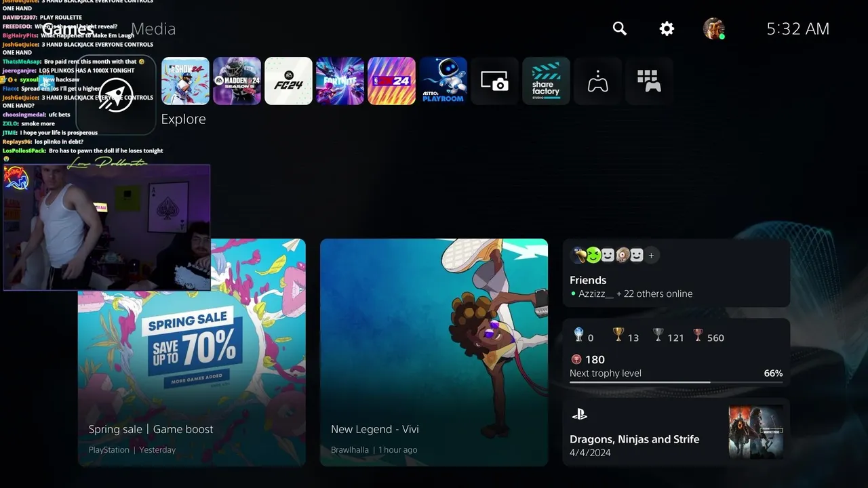This screenshot has width=868, height=488.
Task: Click the gold trophy count 13
Action: (626, 335)
